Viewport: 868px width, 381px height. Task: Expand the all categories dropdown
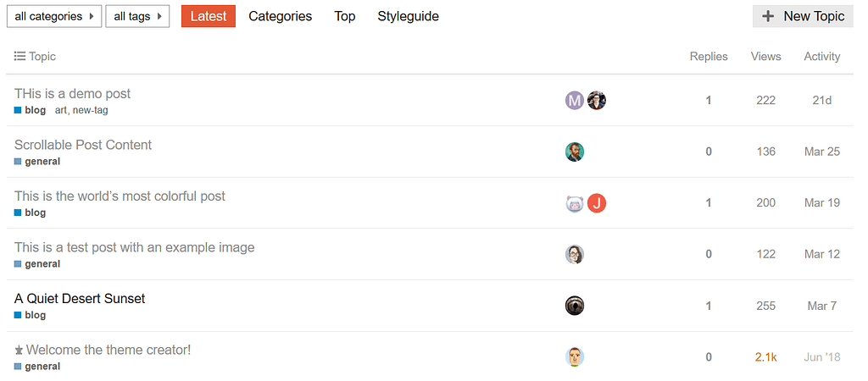click(x=54, y=17)
